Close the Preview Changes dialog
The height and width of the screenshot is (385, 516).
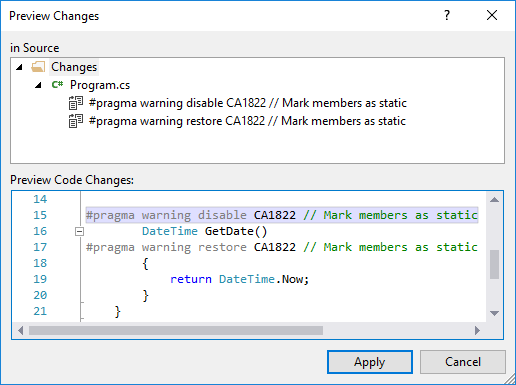[x=492, y=15]
